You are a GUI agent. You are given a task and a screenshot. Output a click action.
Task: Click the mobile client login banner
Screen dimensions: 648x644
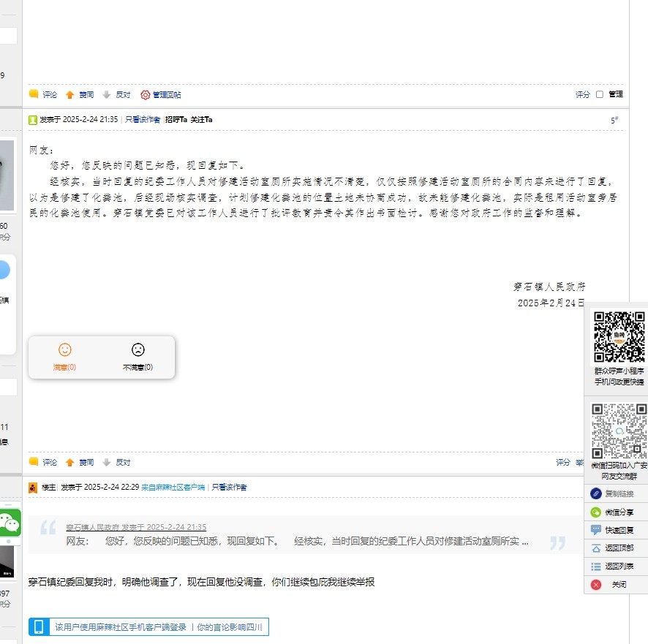click(148, 627)
